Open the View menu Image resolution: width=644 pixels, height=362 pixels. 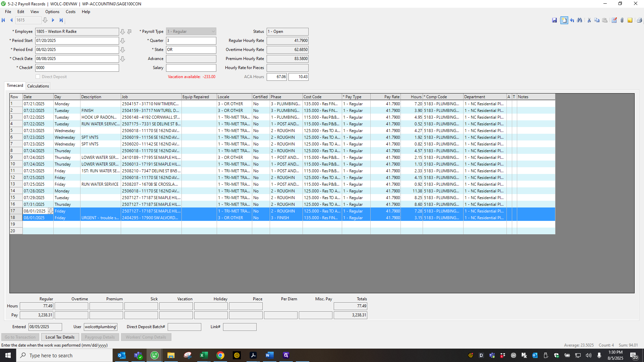click(35, 12)
